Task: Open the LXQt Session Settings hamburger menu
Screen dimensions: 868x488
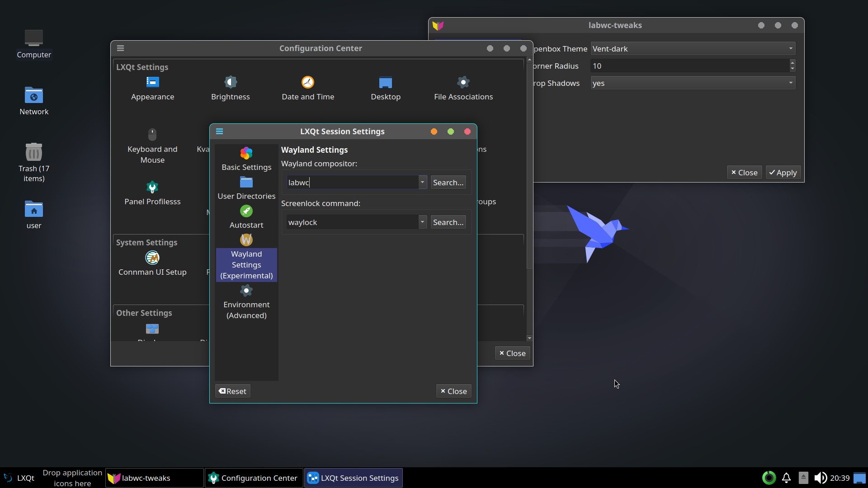Action: click(220, 131)
